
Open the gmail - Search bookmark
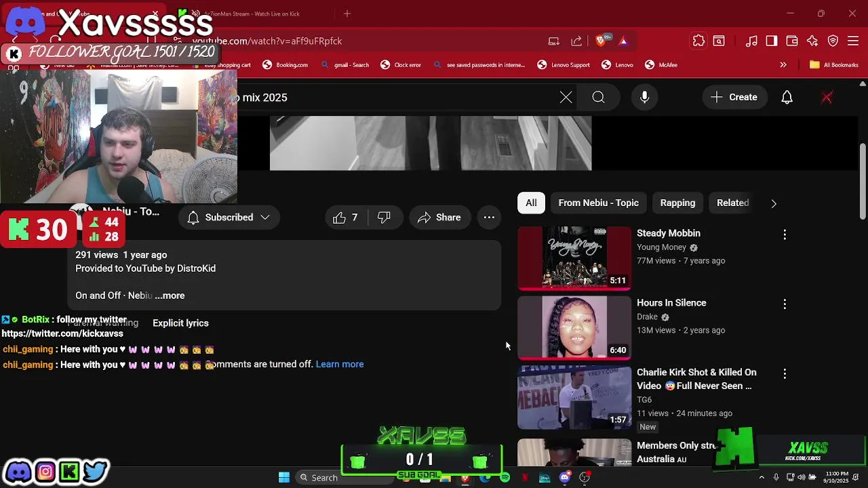345,65
